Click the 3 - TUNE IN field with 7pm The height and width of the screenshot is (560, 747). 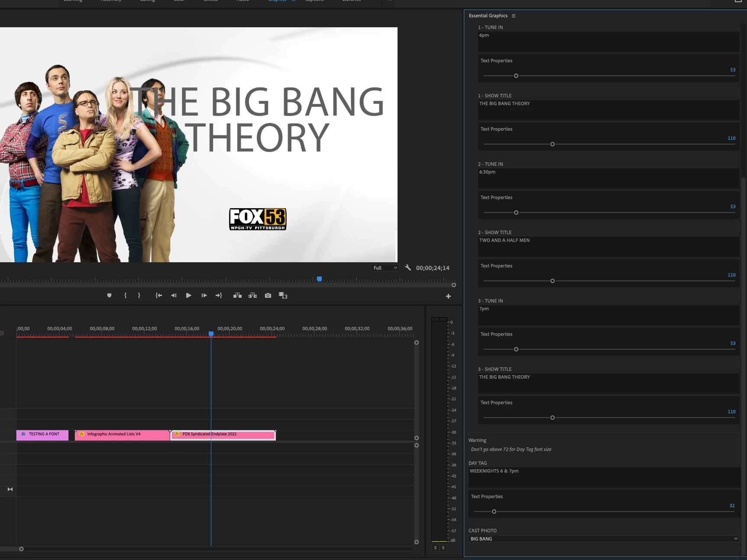pos(608,315)
